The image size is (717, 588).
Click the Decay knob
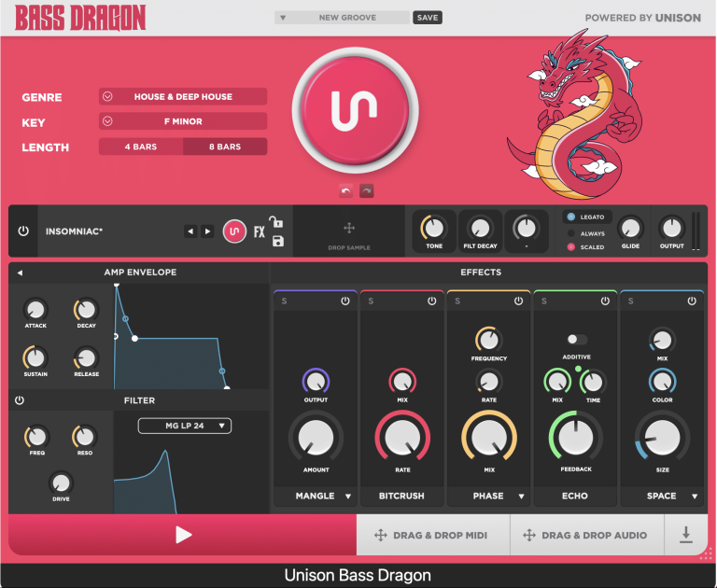(x=86, y=310)
